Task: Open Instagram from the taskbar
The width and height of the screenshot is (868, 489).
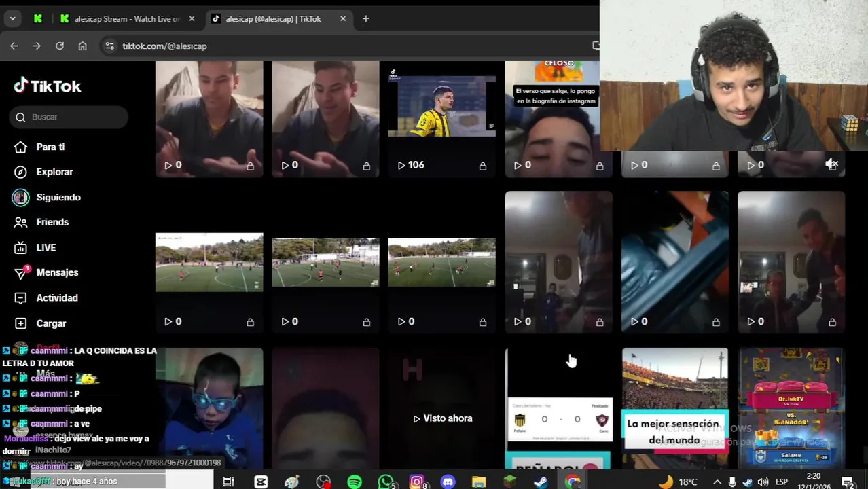Action: [417, 482]
